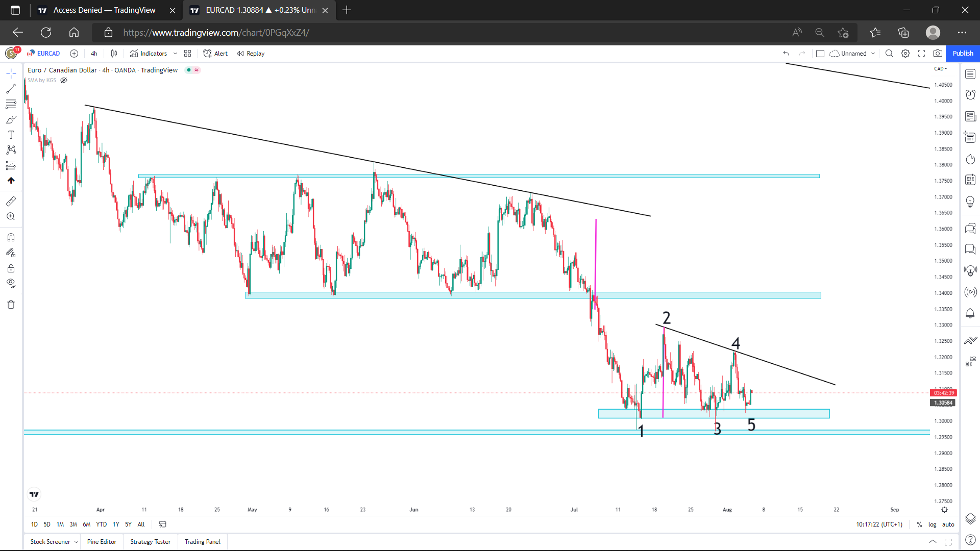Open the Strategy Tester tab
Screen dimensions: 980x551
tap(150, 541)
